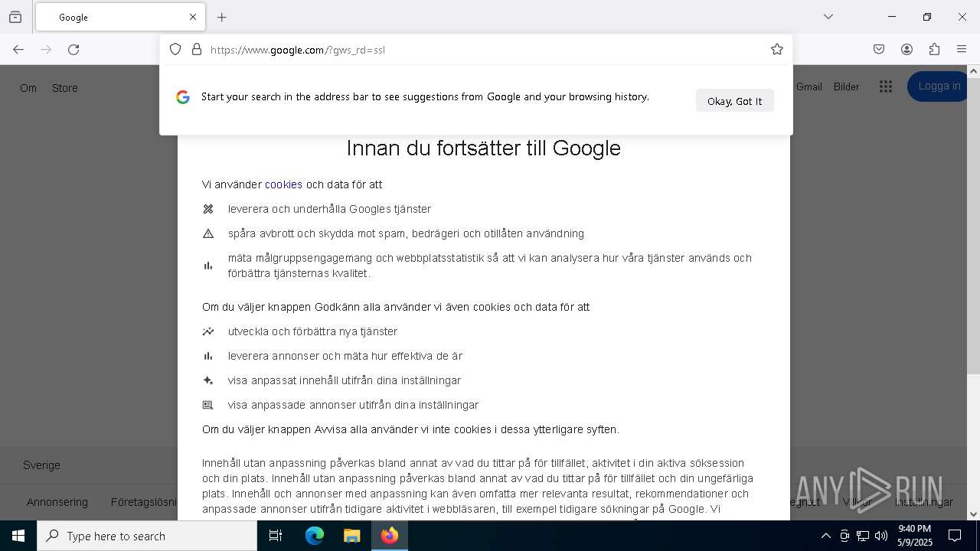The height and width of the screenshot is (551, 980).
Task: Close the Google tab
Action: (x=193, y=17)
